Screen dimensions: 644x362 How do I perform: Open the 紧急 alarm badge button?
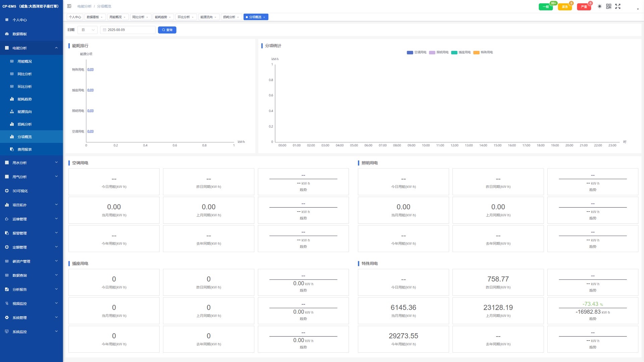coord(565,7)
